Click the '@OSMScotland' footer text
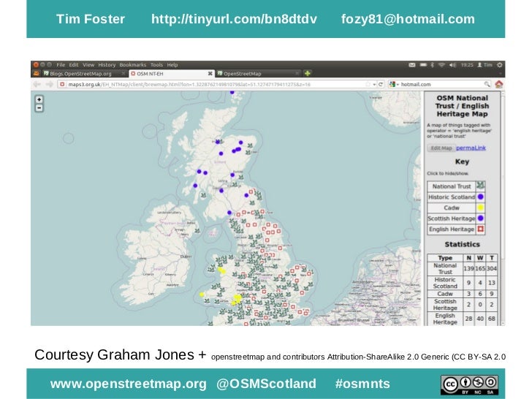532x399 pixels. point(266,384)
